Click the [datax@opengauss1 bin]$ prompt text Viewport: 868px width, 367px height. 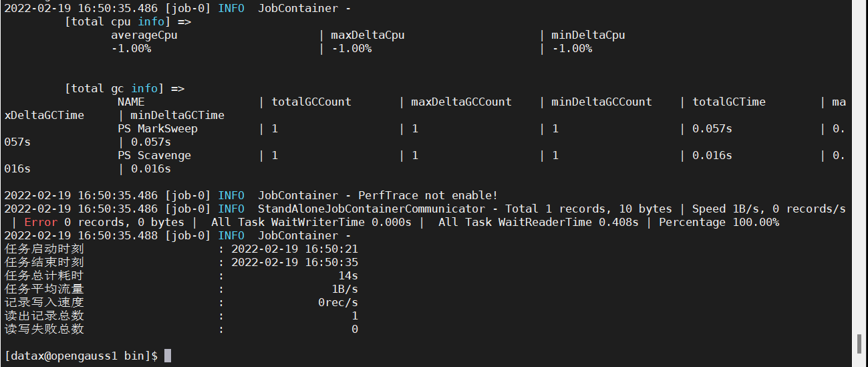click(x=81, y=356)
